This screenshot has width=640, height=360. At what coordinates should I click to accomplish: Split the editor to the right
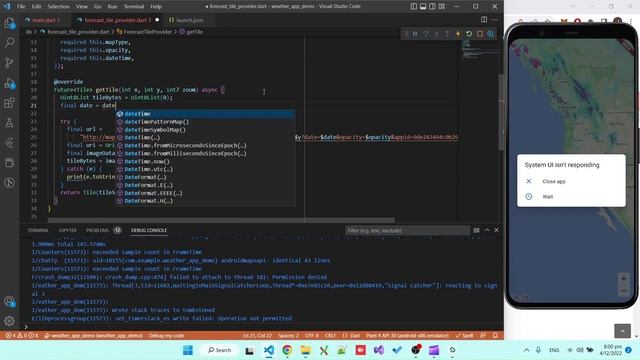[x=484, y=20]
